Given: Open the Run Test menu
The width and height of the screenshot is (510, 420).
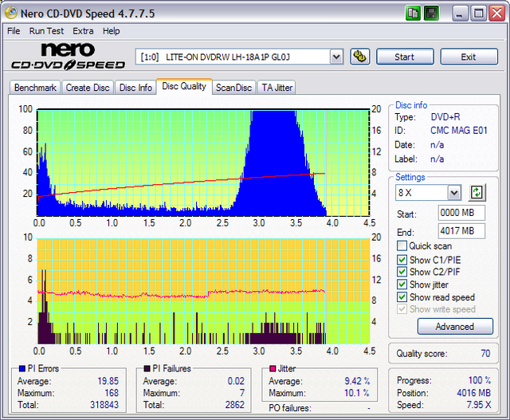Looking at the screenshot, I should pos(46,31).
